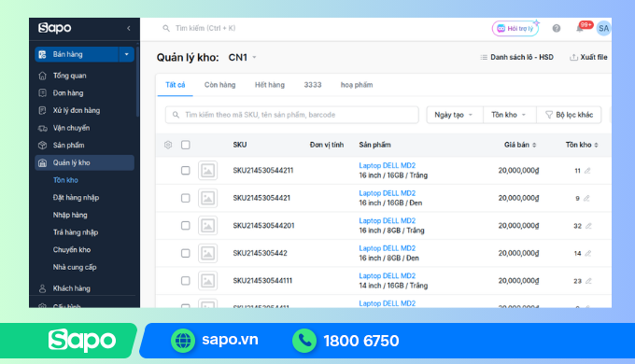Toggle select-all checkbox in table header
The width and height of the screenshot is (635, 364).
pyautogui.click(x=186, y=145)
